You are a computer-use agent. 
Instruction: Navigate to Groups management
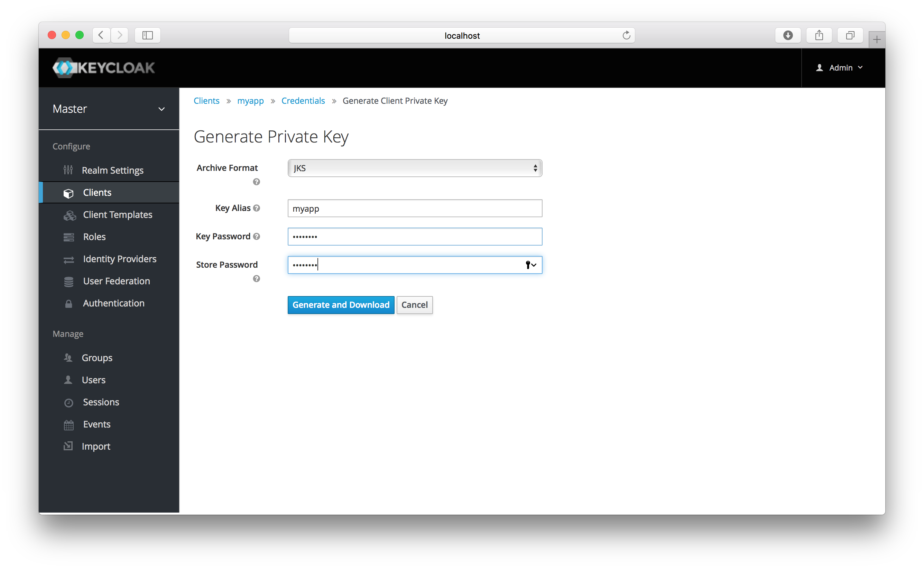click(97, 357)
